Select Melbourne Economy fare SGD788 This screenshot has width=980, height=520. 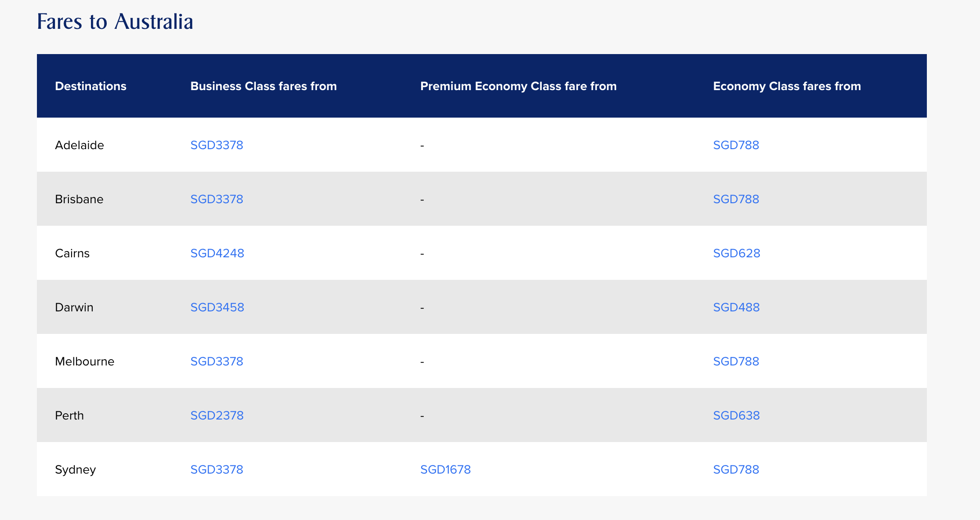tap(736, 361)
